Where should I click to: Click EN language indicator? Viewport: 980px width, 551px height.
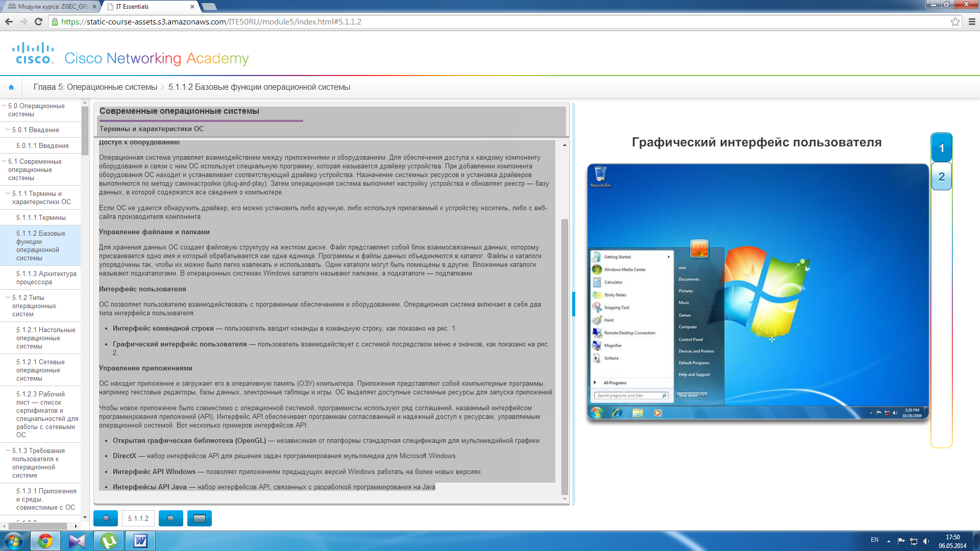874,540
